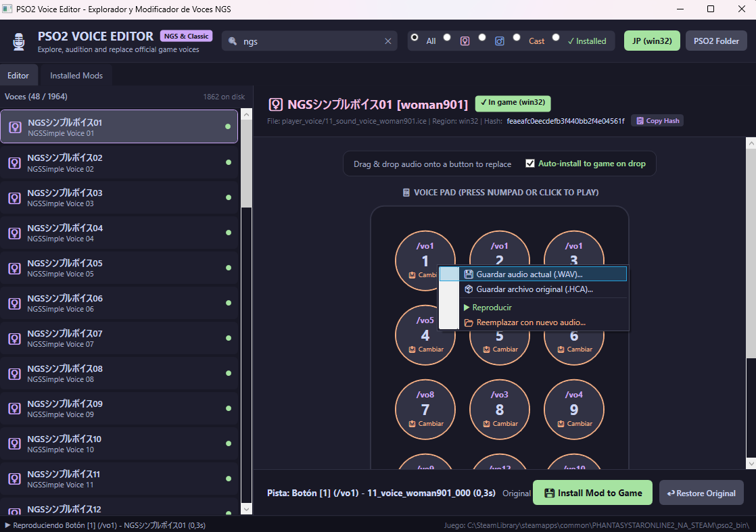Click the NGS & Classic badge
This screenshot has width=756, height=532.
(x=186, y=36)
